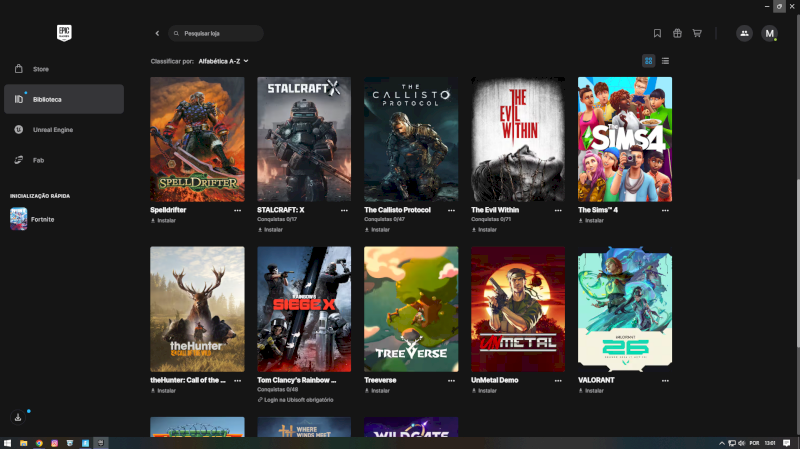Open the wishlist bookmark icon
The width and height of the screenshot is (800, 449).
[x=657, y=33]
